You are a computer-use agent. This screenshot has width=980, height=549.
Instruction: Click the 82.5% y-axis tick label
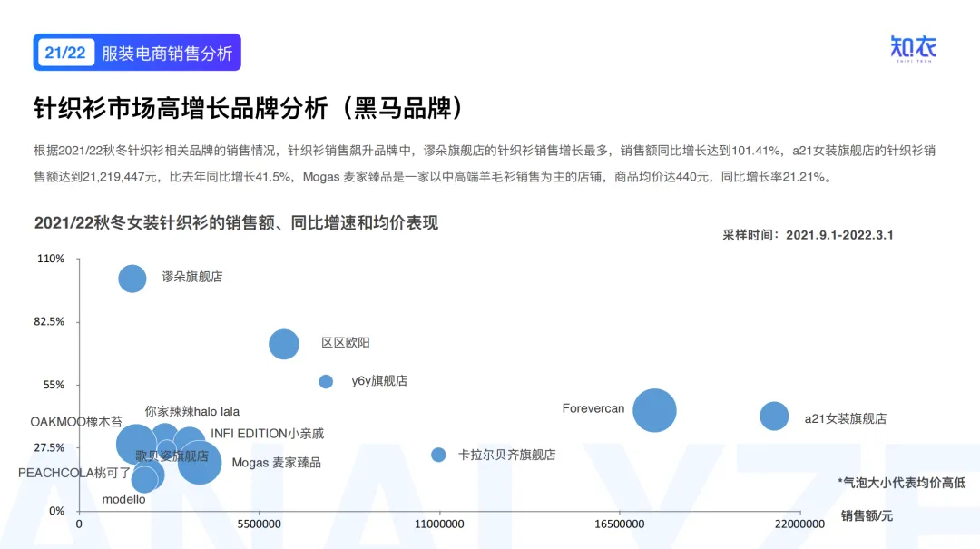click(49, 321)
